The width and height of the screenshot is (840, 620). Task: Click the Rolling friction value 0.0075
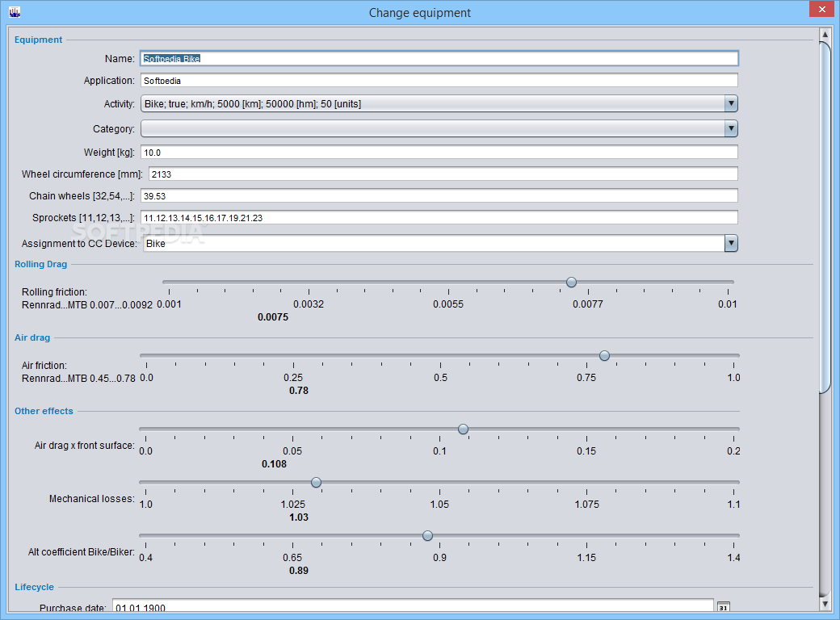[273, 317]
